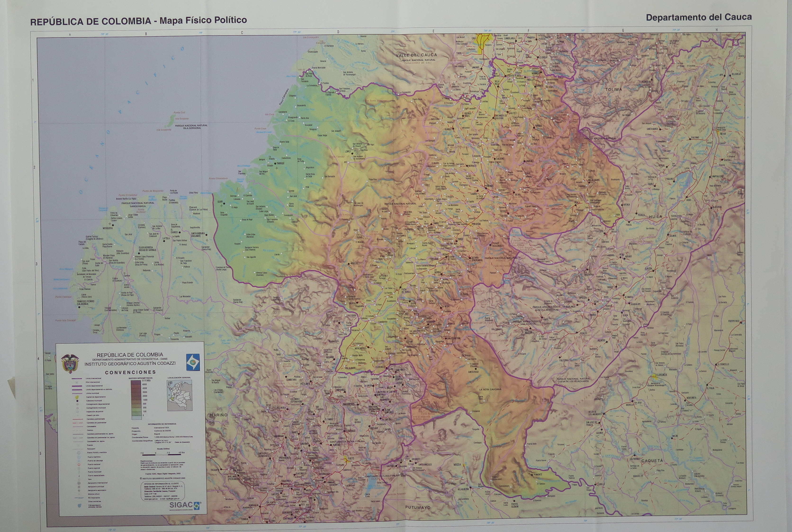Pick the green 100 elevation color band
This screenshot has width=792, height=532.
tap(137, 414)
